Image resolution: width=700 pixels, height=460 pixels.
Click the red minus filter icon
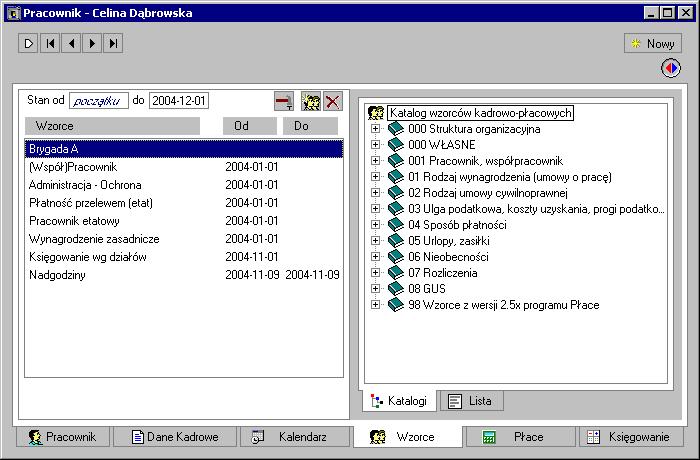click(x=284, y=101)
